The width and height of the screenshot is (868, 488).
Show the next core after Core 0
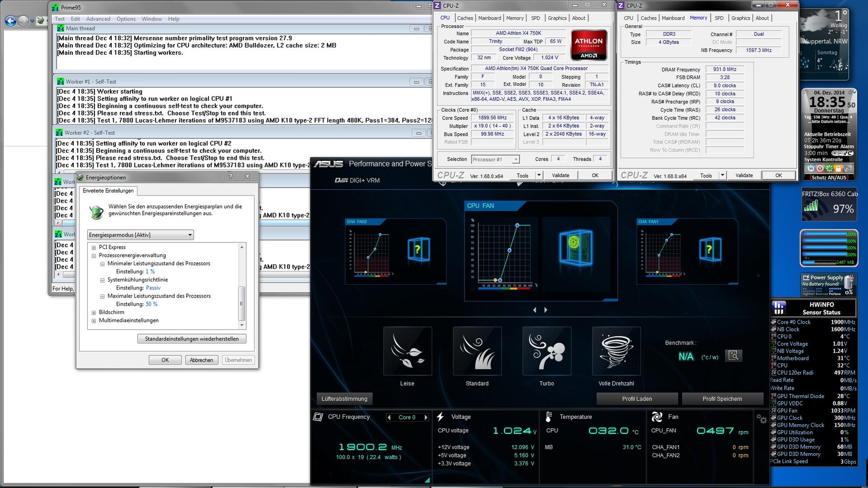[426, 417]
